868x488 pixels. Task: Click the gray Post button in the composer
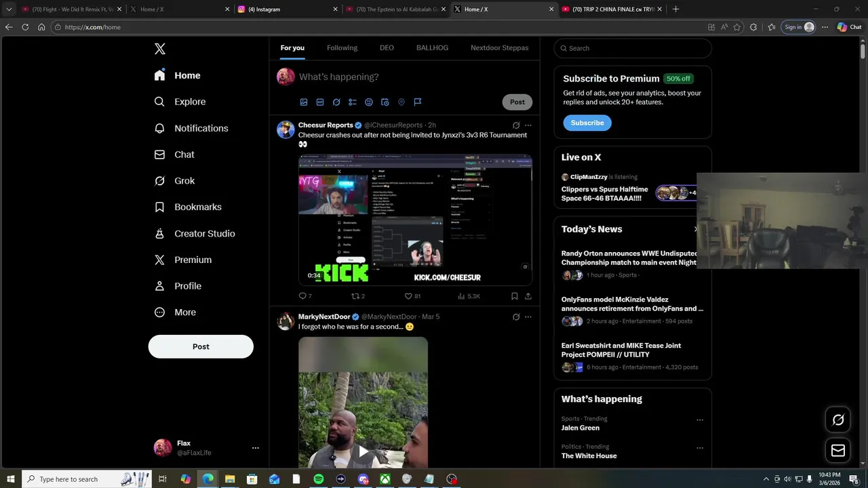[x=517, y=102]
